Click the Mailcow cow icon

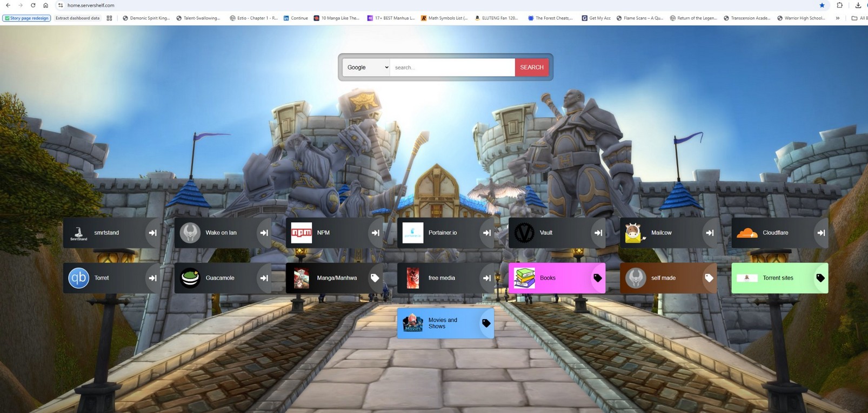point(636,233)
